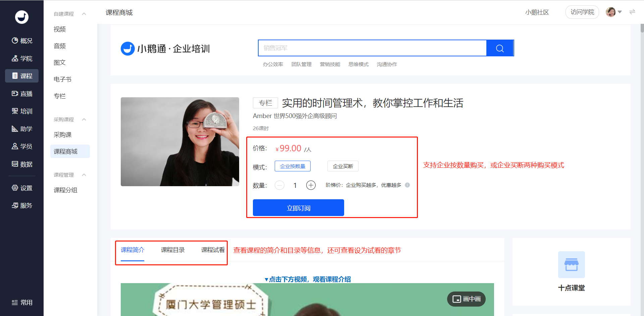Open the 直播 live sidebar item

tap(22, 94)
